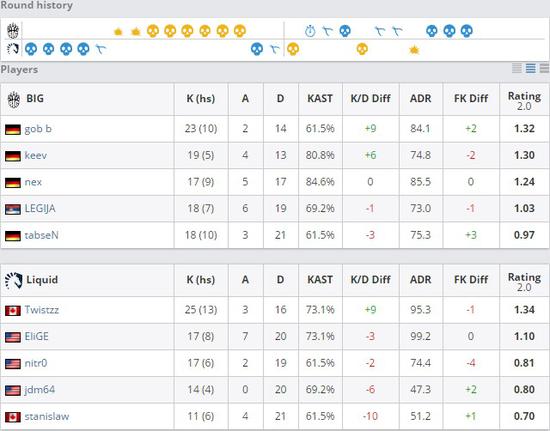Click the first blue skull in Liquid's row
This screenshot has width=550, height=431.
pyautogui.click(x=31, y=49)
